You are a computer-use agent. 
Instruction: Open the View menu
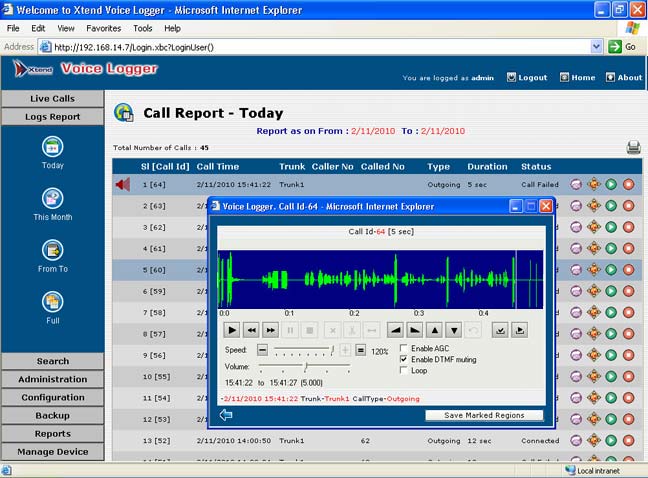click(66, 28)
